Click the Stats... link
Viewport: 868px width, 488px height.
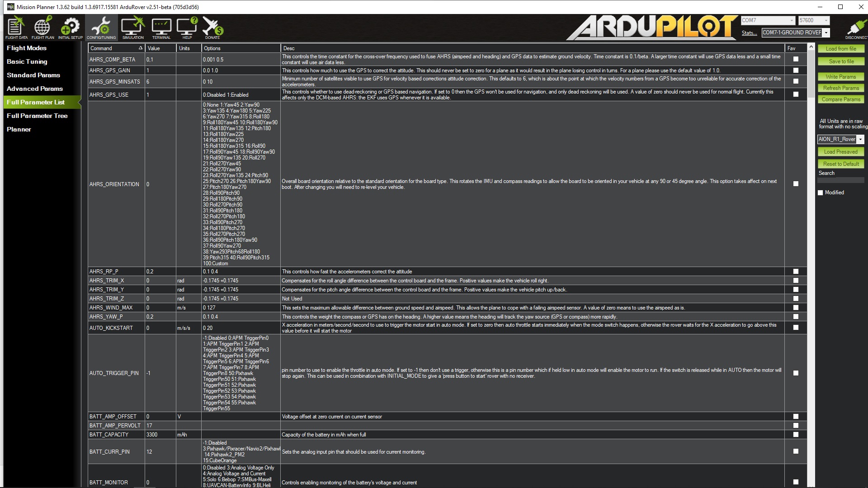pos(749,33)
